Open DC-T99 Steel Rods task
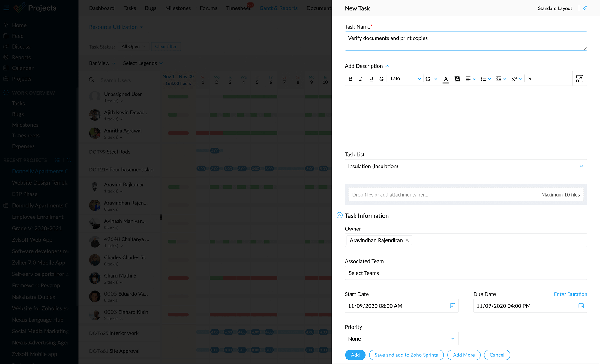Viewport: 600px width, 364px height. coord(110,152)
